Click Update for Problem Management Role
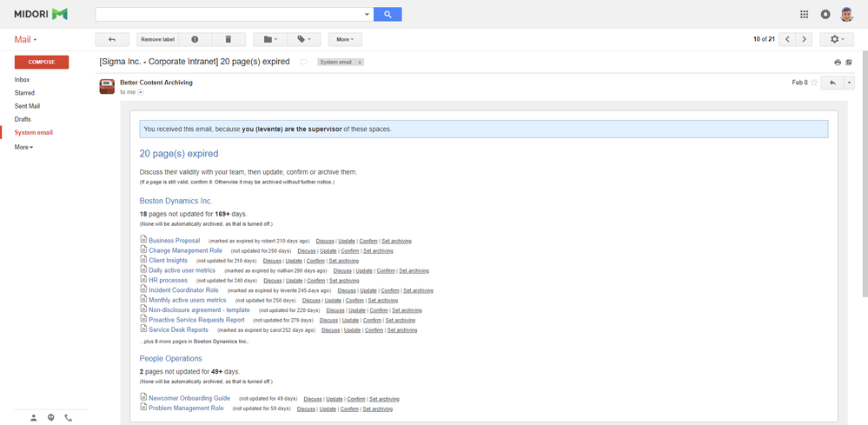 click(x=328, y=409)
